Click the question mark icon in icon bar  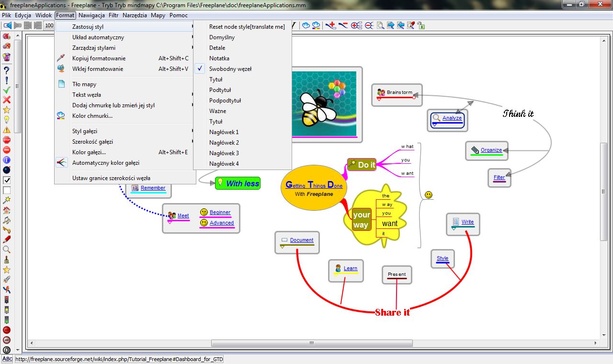pyautogui.click(x=7, y=70)
